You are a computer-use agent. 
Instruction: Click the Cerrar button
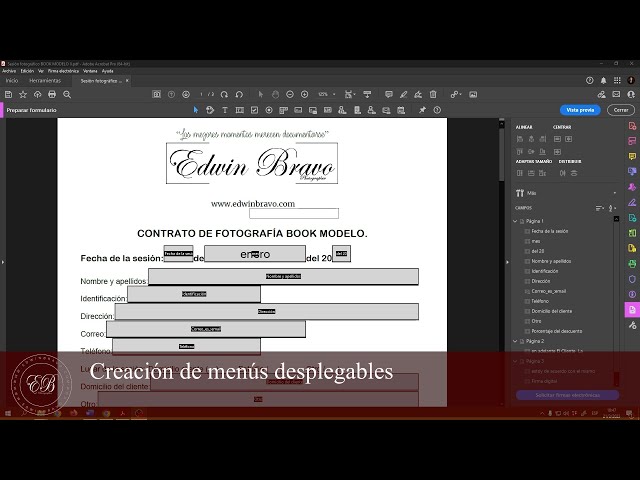[x=621, y=110]
